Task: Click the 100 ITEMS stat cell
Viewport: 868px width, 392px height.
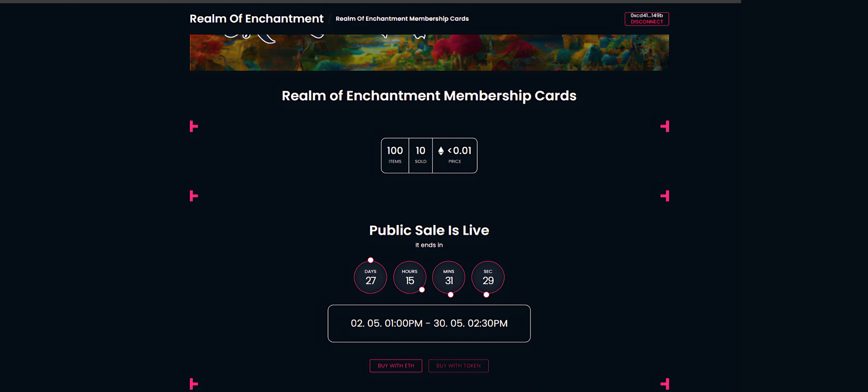Action: [x=395, y=155]
